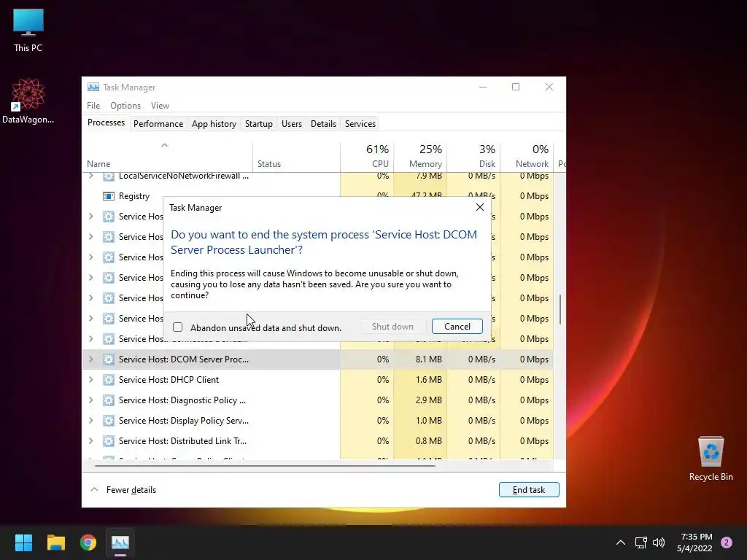Click the gear icon of LocalServiceNoNetworkFirewall
747x560 pixels.
click(x=109, y=176)
